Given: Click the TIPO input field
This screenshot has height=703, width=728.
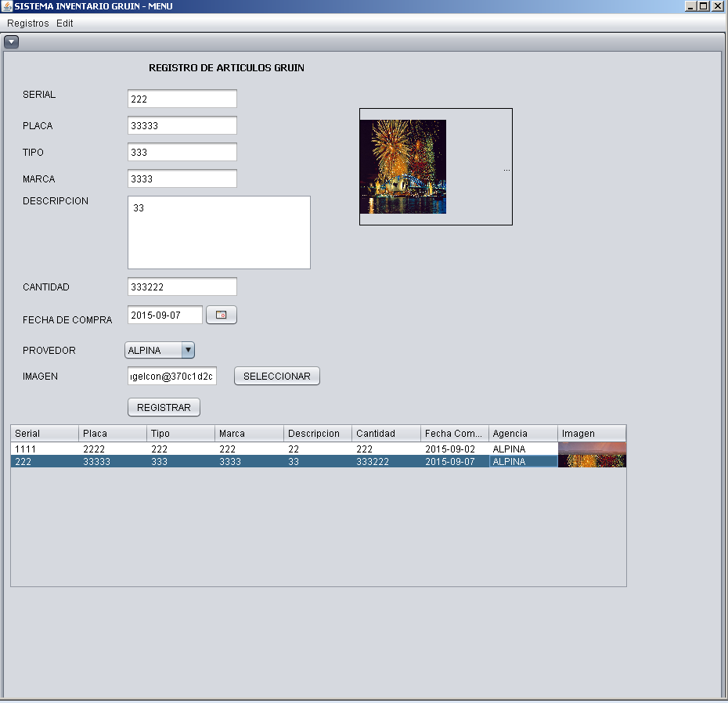Looking at the screenshot, I should pos(182,152).
